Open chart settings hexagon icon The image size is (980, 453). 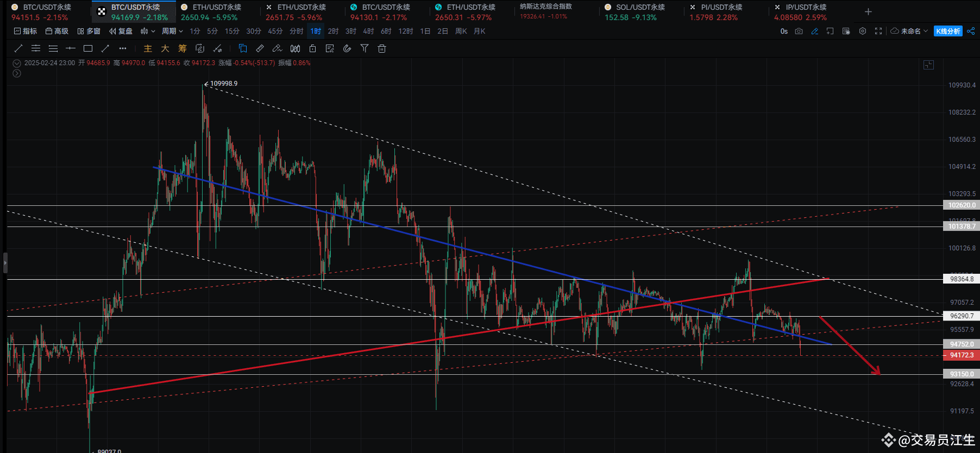(x=862, y=31)
